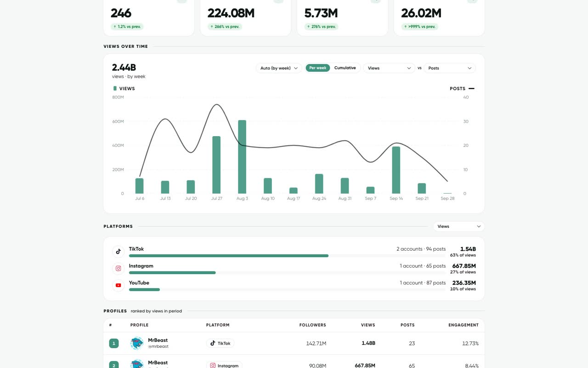
Task: Click the YouTube platform icon
Action: [x=118, y=285]
